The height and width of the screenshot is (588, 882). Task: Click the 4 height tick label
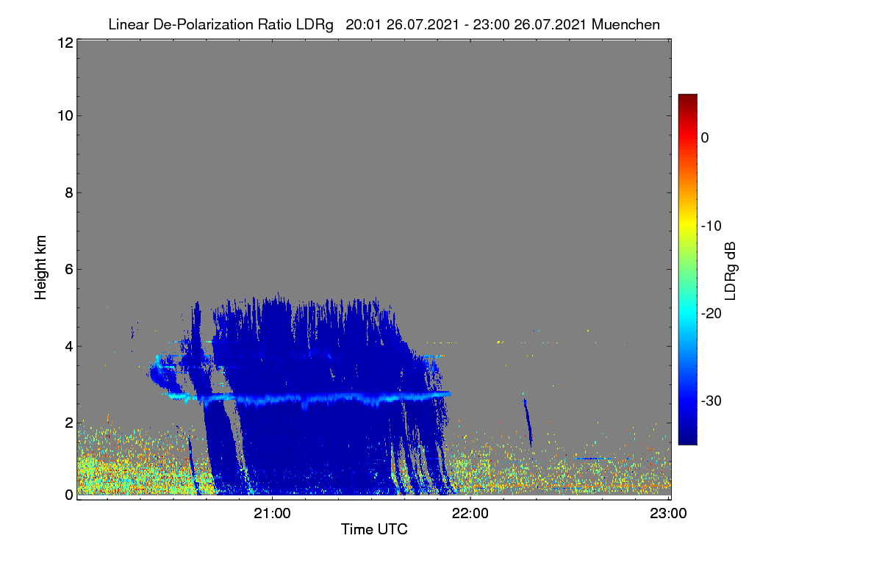click(x=68, y=345)
